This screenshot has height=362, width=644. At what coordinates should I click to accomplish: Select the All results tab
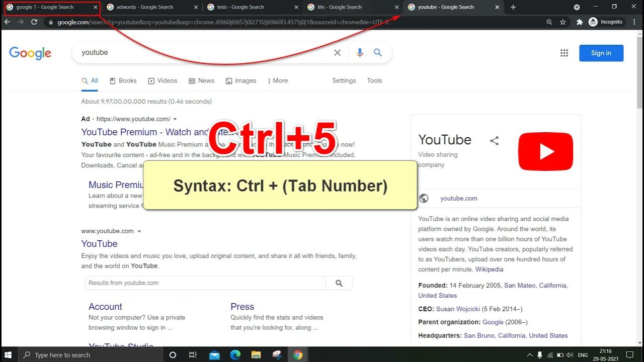(90, 81)
